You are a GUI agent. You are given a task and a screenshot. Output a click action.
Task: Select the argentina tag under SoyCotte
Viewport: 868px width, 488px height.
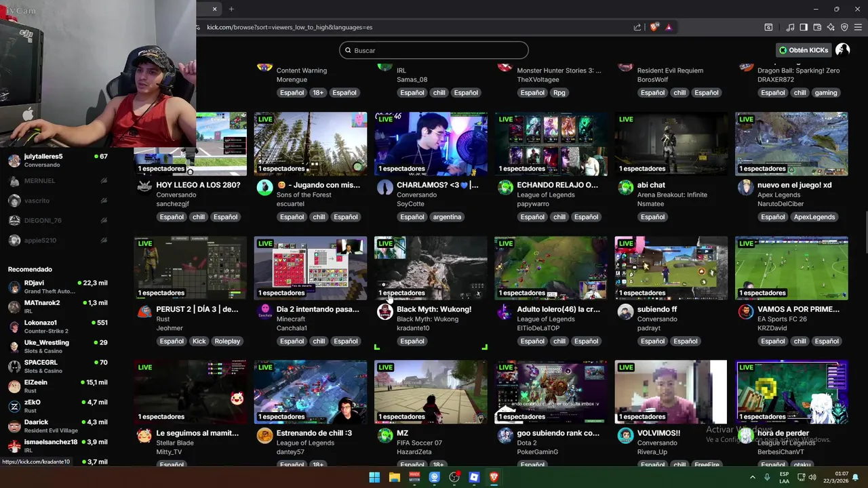click(x=447, y=217)
